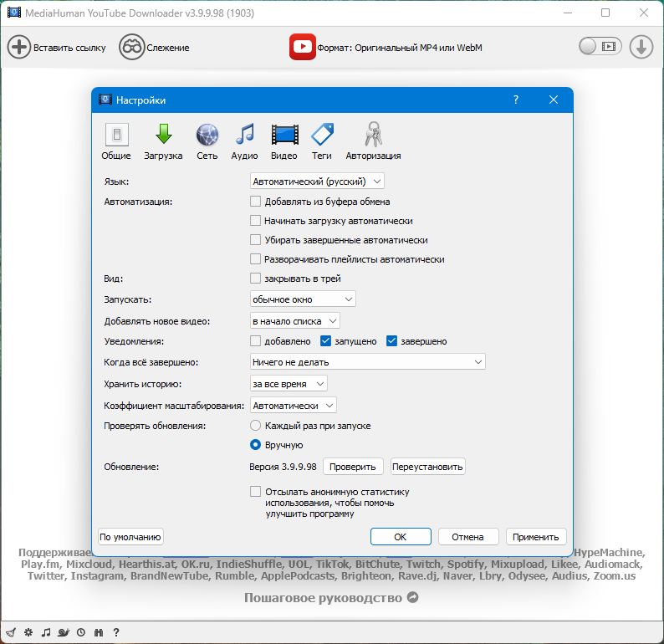Open the Пошаговое руководство link
The width and height of the screenshot is (664, 644).
point(323,597)
